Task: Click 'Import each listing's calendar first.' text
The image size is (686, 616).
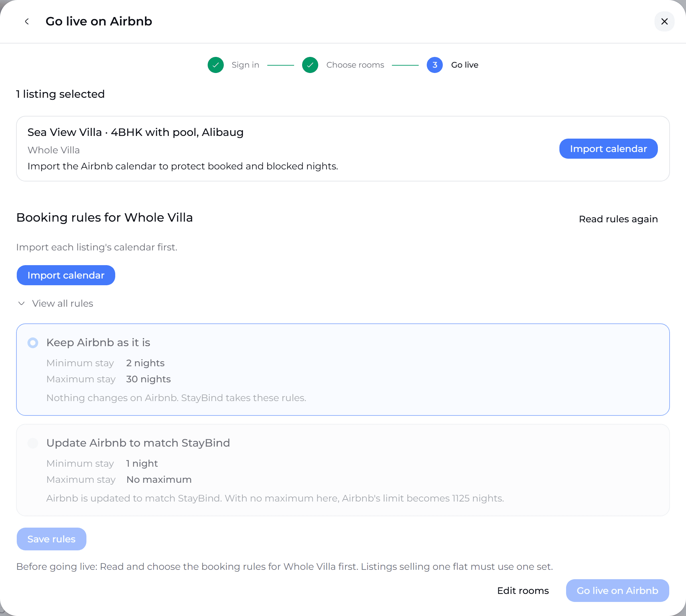Action: tap(97, 247)
